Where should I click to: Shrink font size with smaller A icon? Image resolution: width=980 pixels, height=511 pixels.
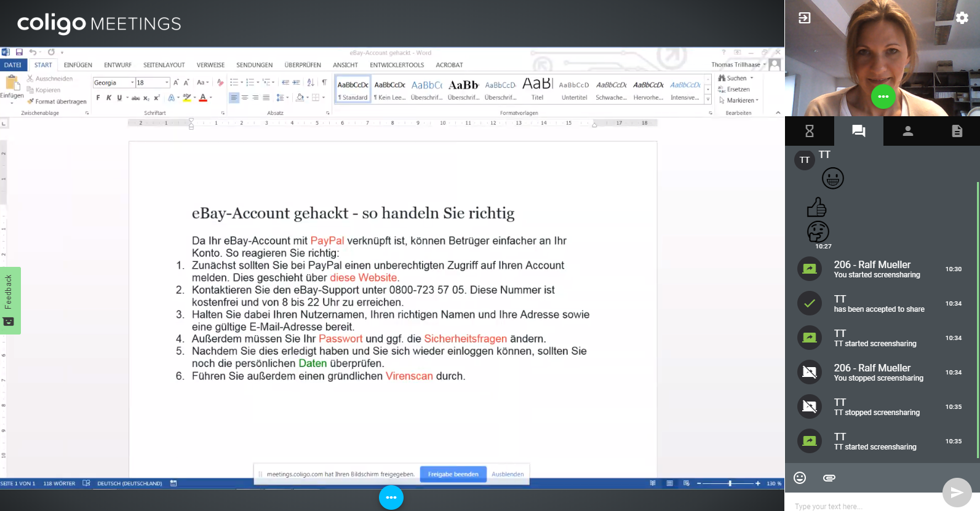186,82
